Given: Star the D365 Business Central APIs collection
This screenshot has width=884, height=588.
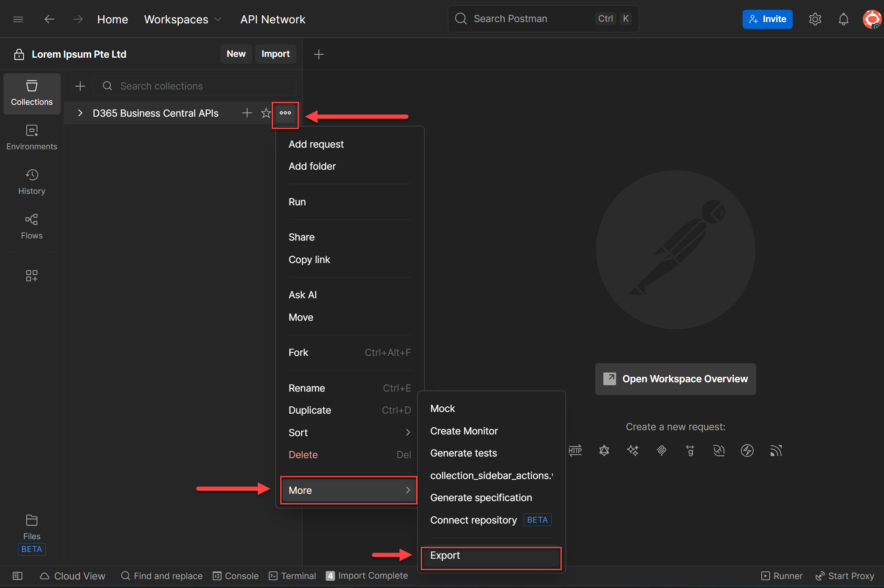Looking at the screenshot, I should coord(266,113).
